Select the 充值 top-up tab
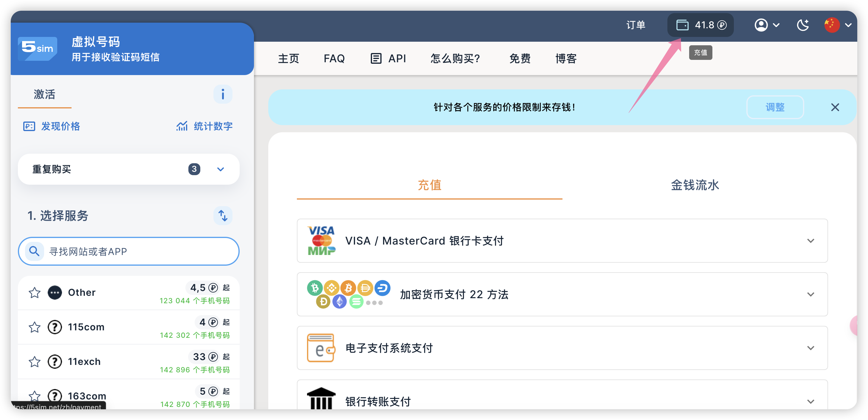868x420 pixels. point(429,185)
